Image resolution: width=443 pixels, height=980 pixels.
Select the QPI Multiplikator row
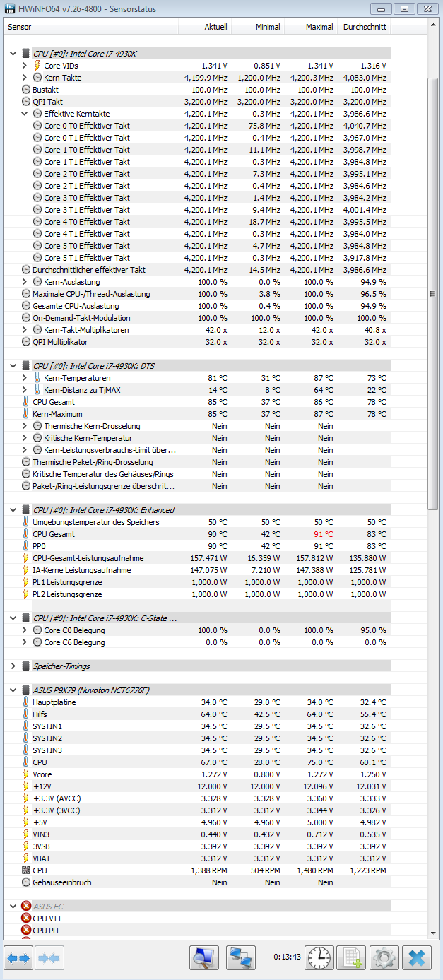click(x=197, y=342)
